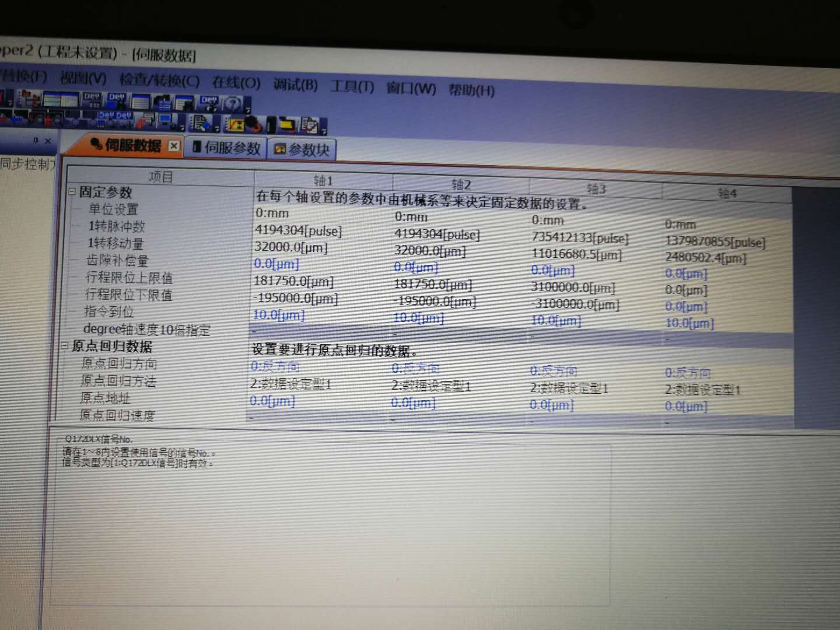
Task: Click the yellow folder toolbar icon
Action: 286,125
